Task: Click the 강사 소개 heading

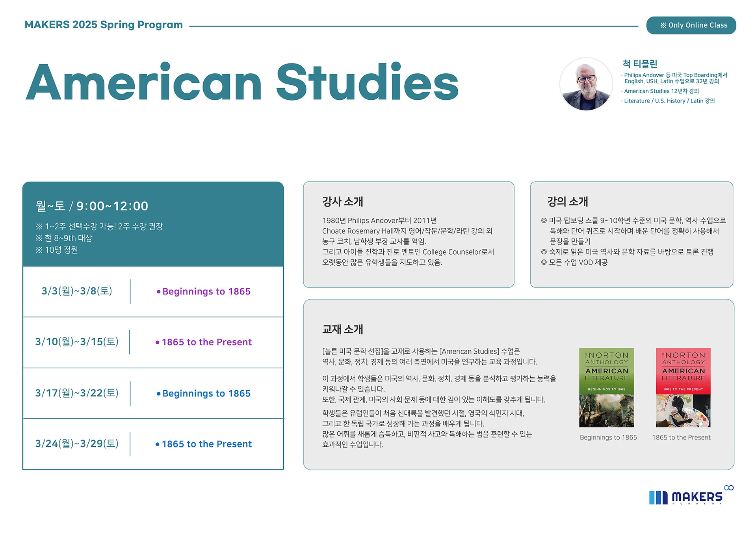Action: point(342,201)
